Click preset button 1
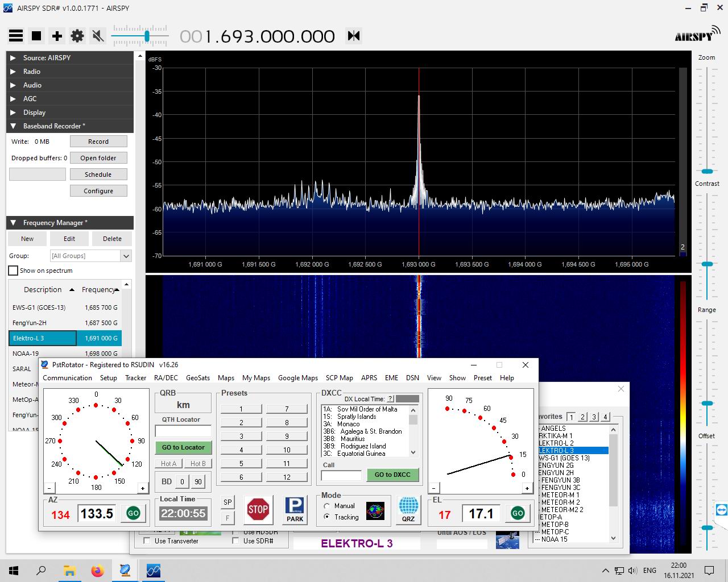The height and width of the screenshot is (582, 728). (x=241, y=409)
